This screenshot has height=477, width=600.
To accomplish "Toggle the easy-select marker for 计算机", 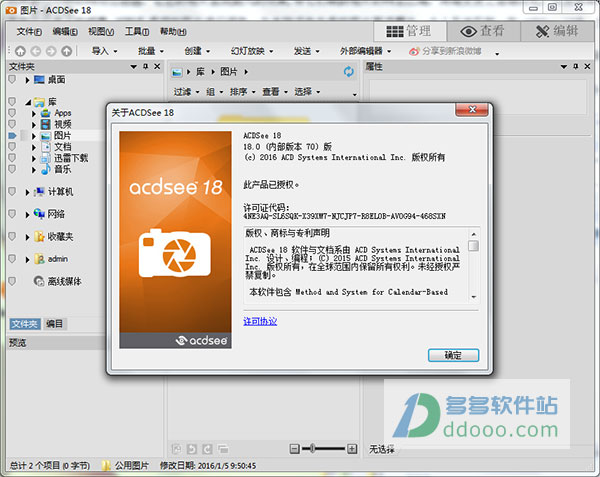I will 12,192.
